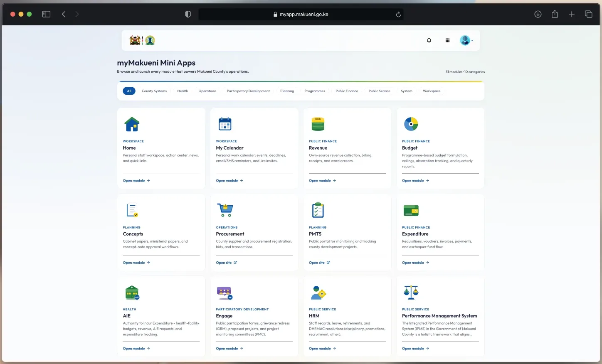Open module link for HRM
Viewport: 602px width, 364px height.
tap(323, 349)
